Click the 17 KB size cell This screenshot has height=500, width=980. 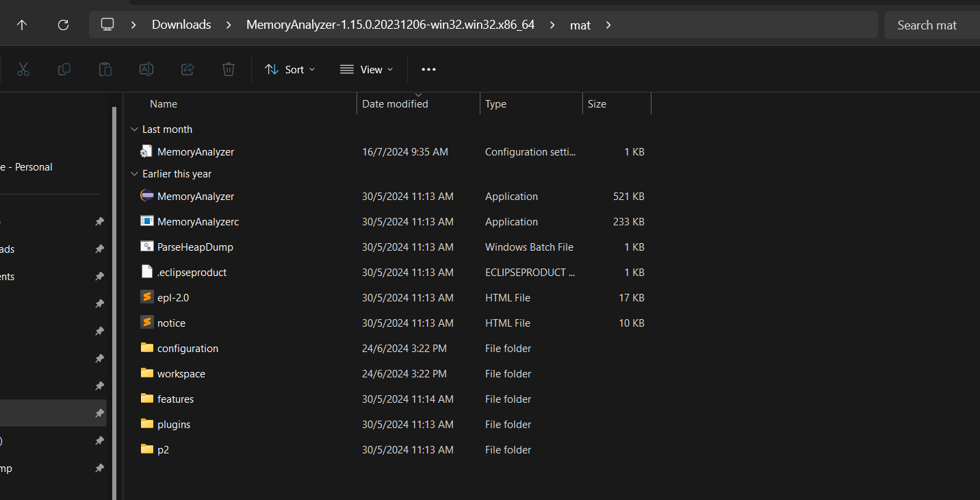(x=632, y=298)
